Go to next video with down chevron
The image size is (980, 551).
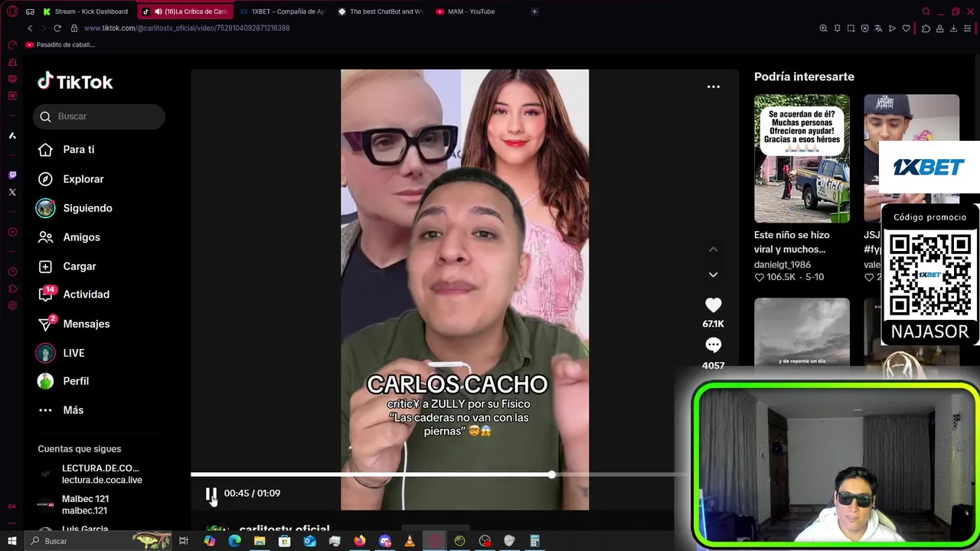[x=713, y=275]
